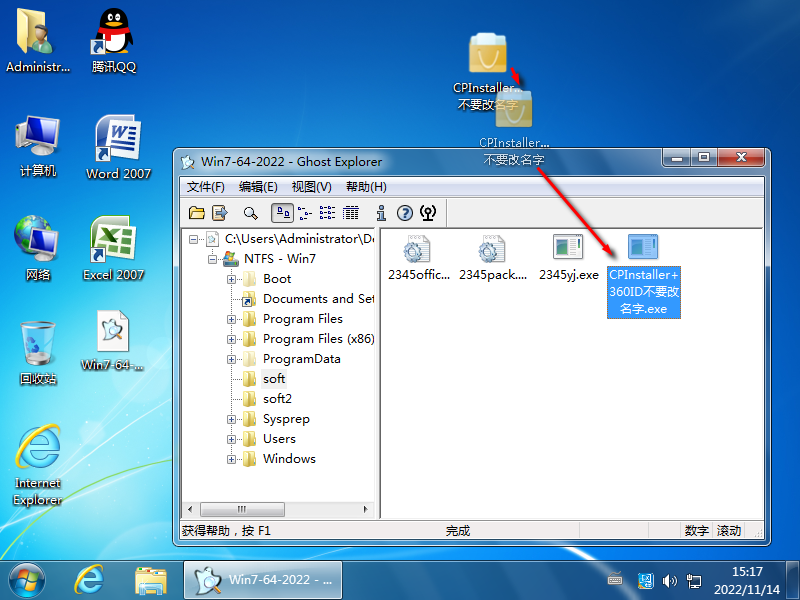Switch to details view mode

[x=350, y=212]
